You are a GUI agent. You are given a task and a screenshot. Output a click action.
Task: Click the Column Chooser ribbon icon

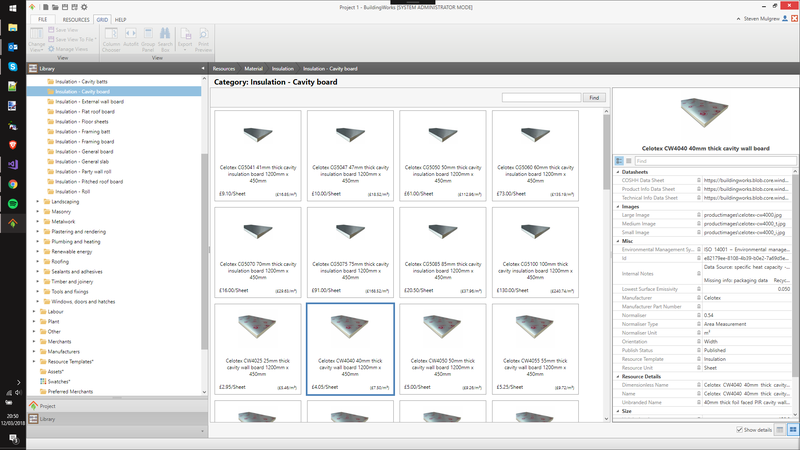111,40
